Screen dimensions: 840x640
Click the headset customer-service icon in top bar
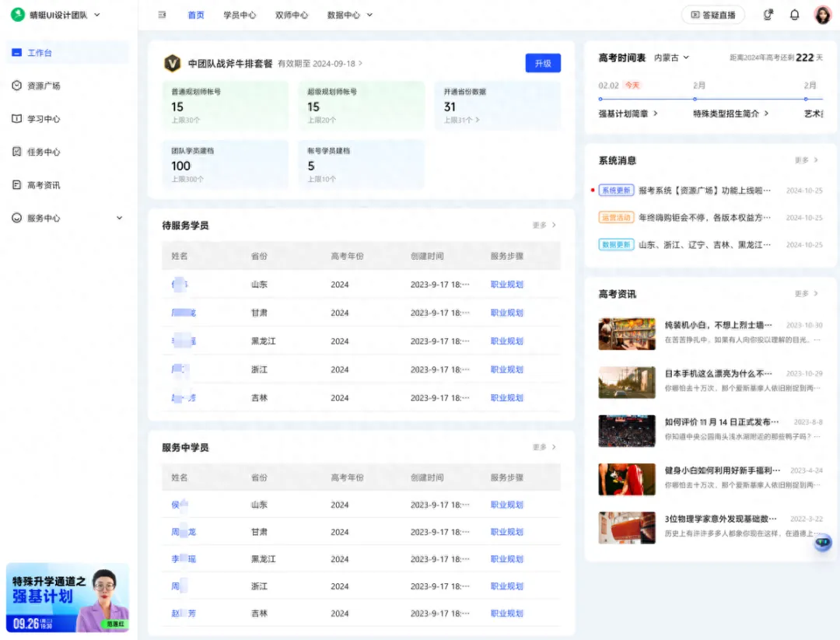point(768,14)
